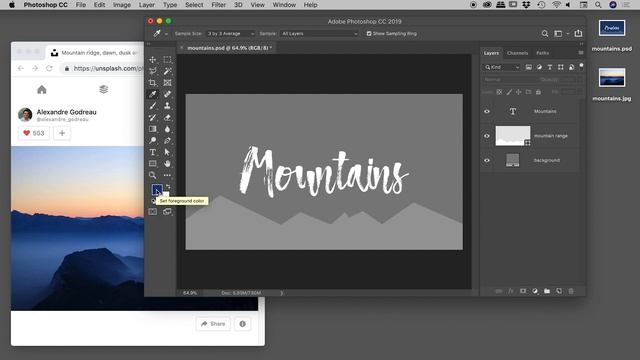Click the info button in browser
The image size is (640, 360).
pyautogui.click(x=242, y=324)
